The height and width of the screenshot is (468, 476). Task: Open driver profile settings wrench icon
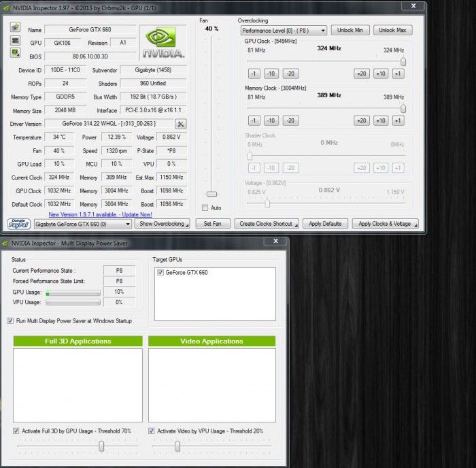181,124
